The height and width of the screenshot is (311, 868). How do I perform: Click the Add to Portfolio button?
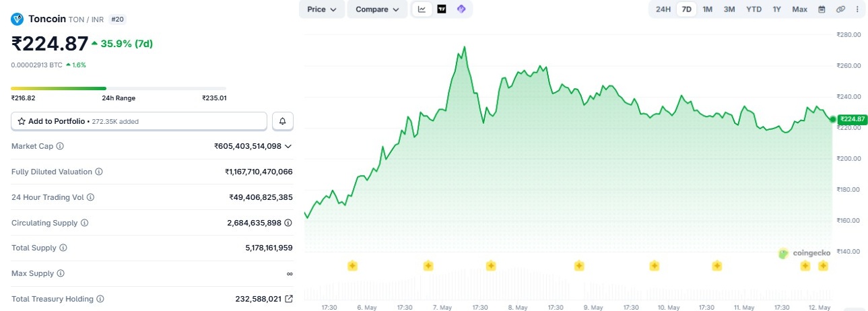click(139, 121)
